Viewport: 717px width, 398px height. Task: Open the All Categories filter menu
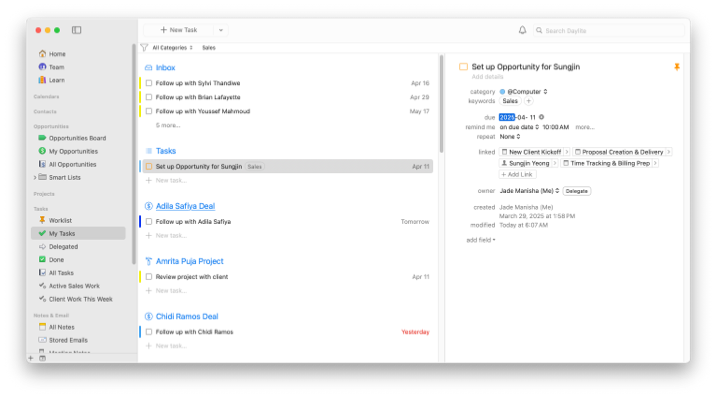pyautogui.click(x=172, y=48)
